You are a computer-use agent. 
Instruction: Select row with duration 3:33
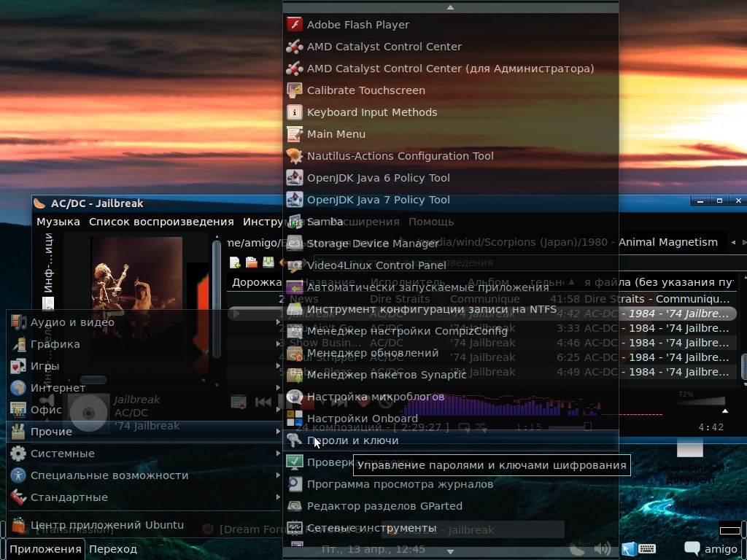(x=481, y=329)
